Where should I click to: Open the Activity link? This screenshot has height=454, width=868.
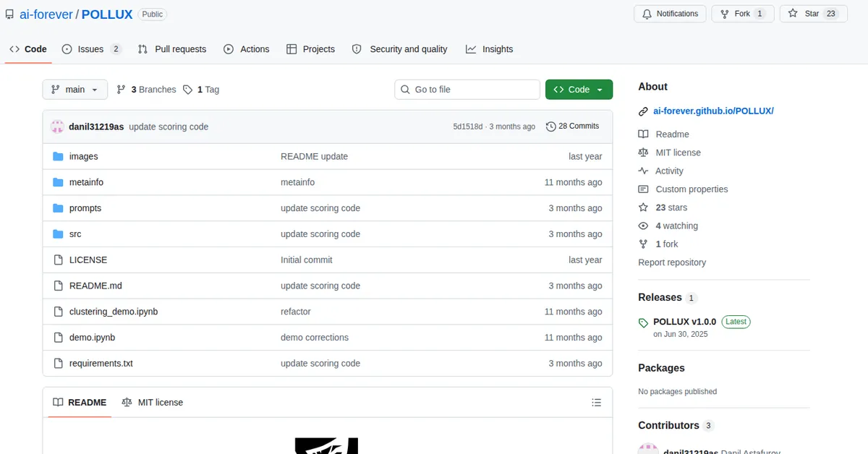click(x=669, y=171)
